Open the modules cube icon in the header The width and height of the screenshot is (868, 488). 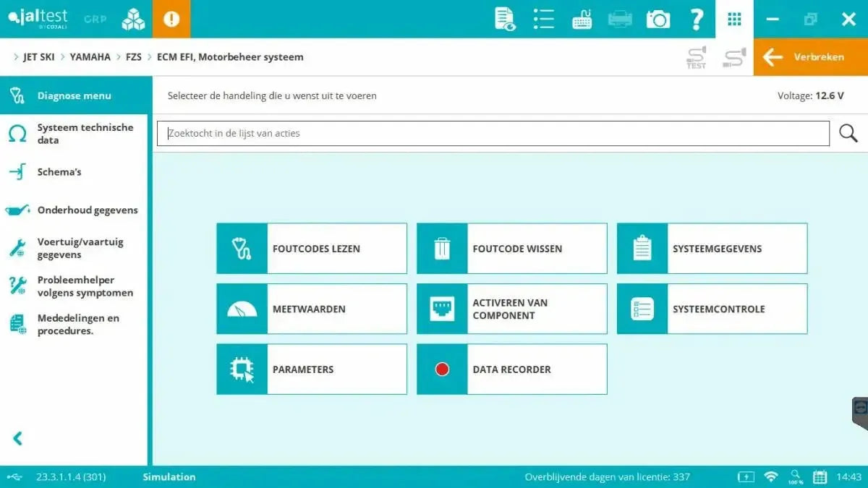pos(132,18)
